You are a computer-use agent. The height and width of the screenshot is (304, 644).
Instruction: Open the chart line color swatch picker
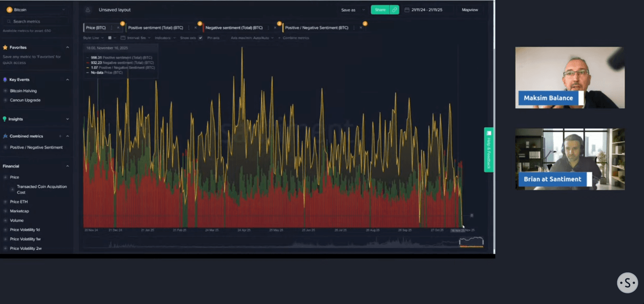[x=111, y=38]
